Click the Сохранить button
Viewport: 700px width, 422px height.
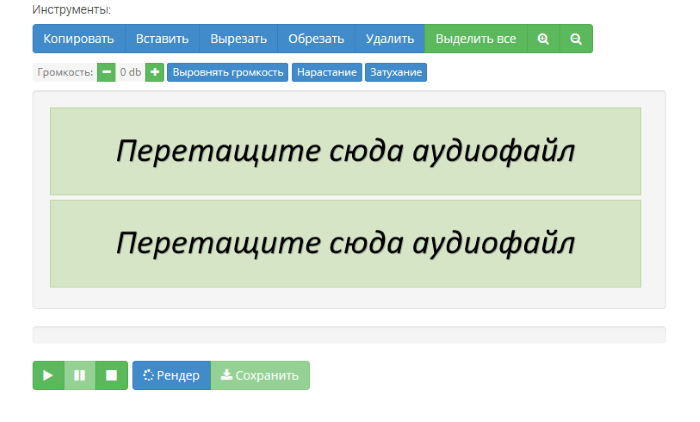click(260, 376)
